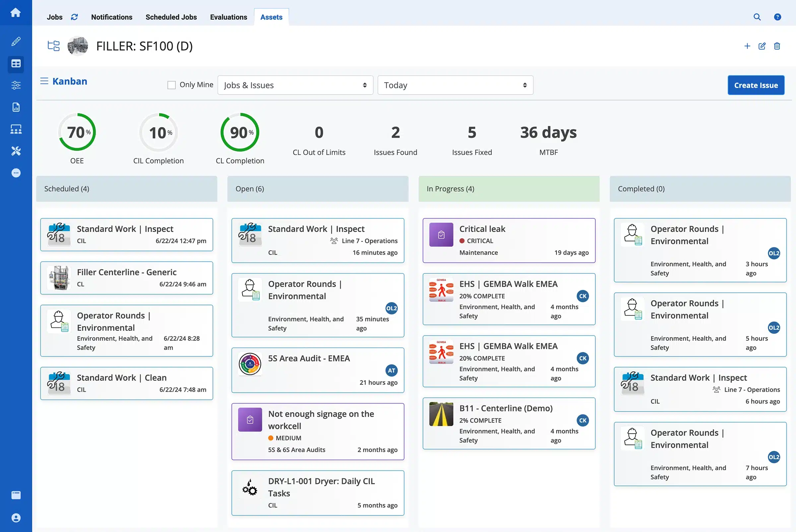Click the 5 Issues Fixed metric

coord(472,140)
